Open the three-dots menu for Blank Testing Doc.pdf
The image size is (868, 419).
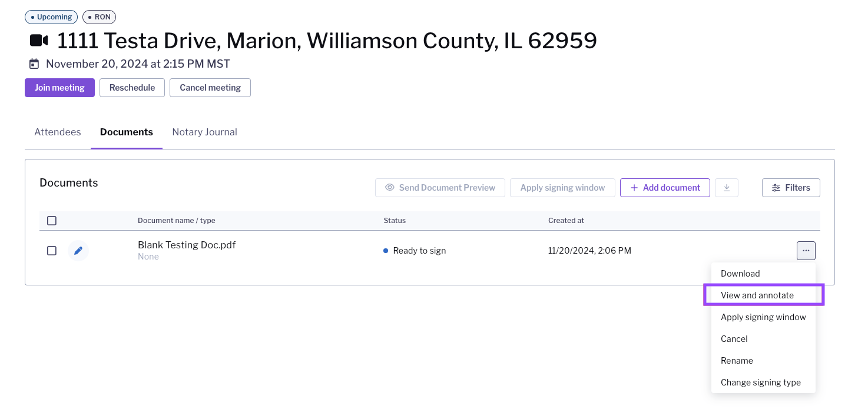point(806,251)
